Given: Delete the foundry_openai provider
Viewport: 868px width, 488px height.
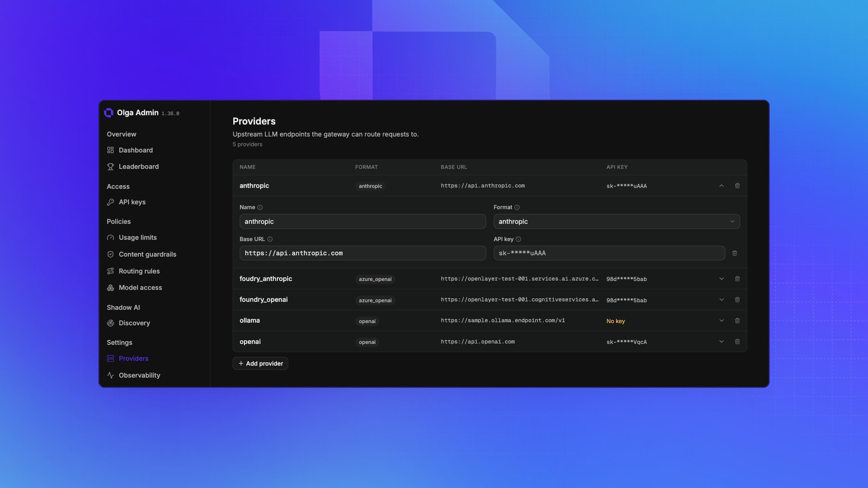Looking at the screenshot, I should (x=737, y=300).
